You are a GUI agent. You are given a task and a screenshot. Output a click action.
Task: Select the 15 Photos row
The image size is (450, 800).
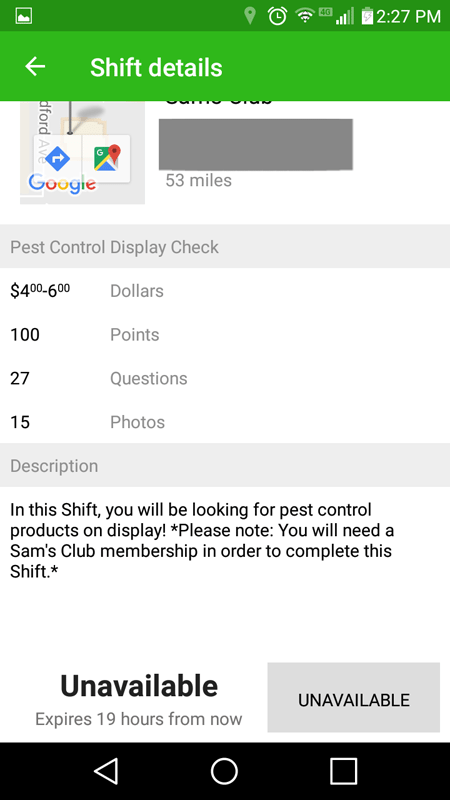[225, 422]
